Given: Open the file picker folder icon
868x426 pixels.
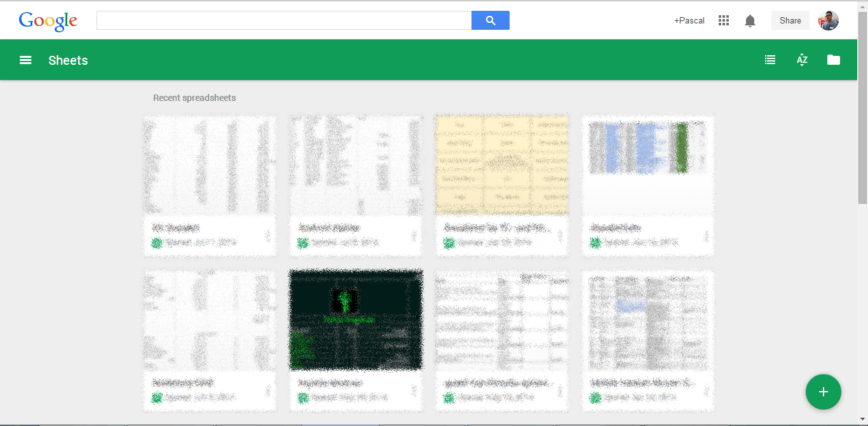Looking at the screenshot, I should click(x=834, y=60).
